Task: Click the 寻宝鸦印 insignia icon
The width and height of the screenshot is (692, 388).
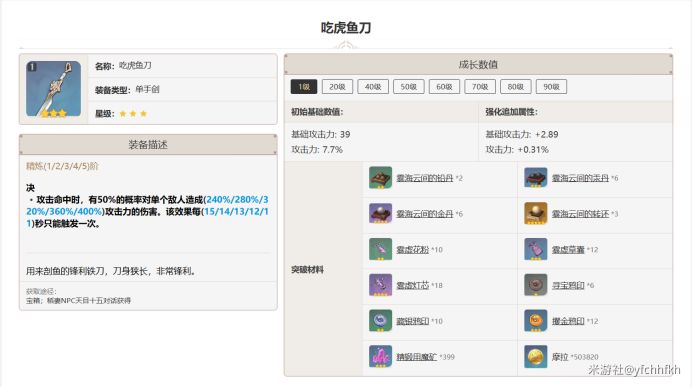Action: point(536,285)
